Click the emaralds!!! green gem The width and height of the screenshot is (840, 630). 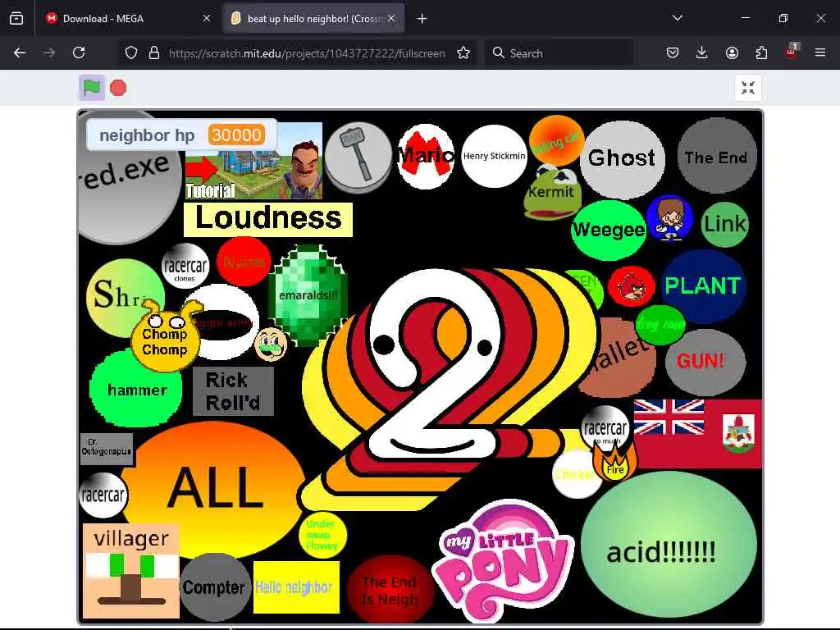[308, 295]
